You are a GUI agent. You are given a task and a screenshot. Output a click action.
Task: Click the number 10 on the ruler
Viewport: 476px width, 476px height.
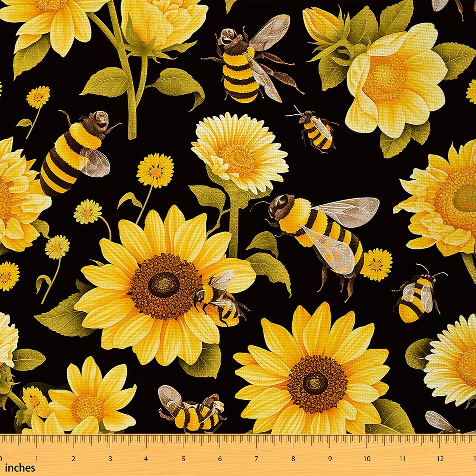point(367,459)
